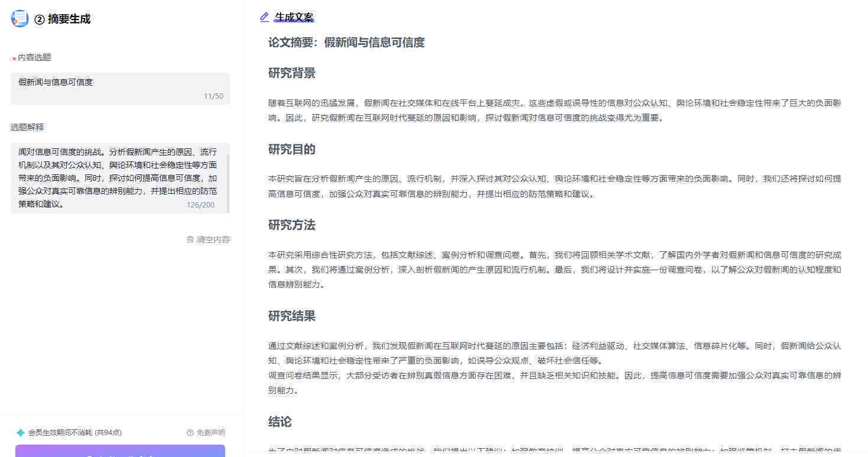868x457 pixels.
Task: Click the paragraph starting 通过文献综述和案例分析
Action: pyautogui.click(x=555, y=353)
